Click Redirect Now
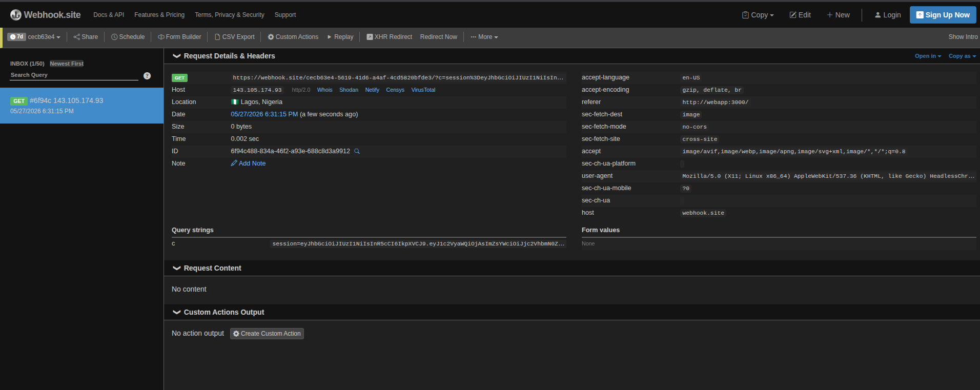Screen dimensions: 980x390 point(439,37)
